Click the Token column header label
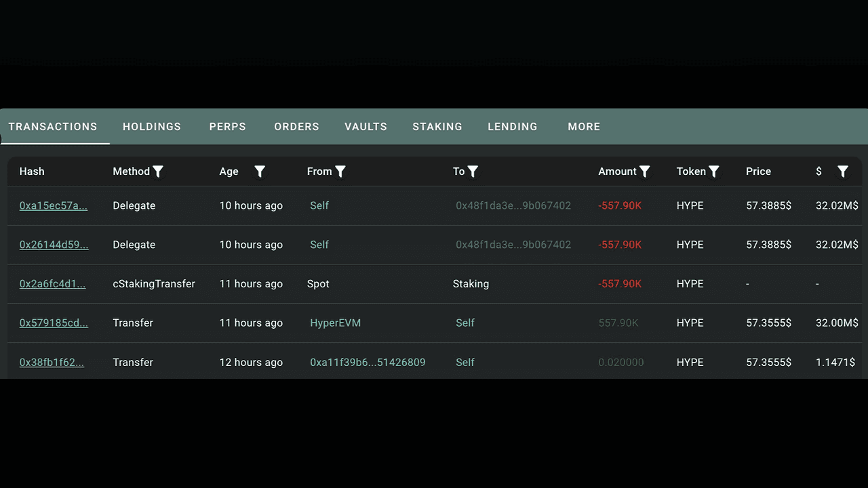This screenshot has height=488, width=868. (691, 171)
